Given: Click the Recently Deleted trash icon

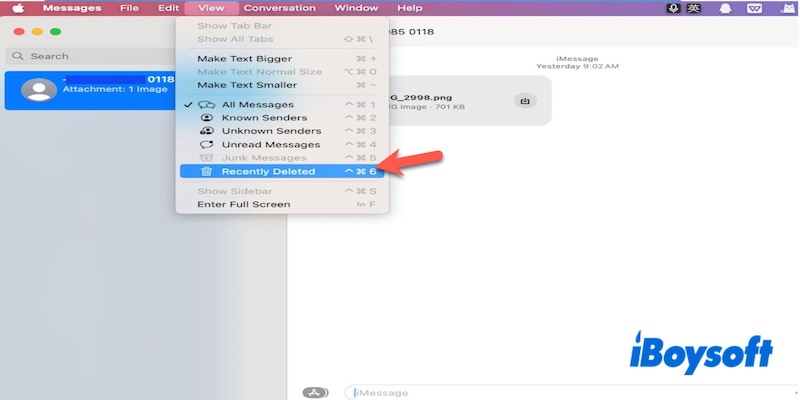Looking at the screenshot, I should [x=207, y=171].
